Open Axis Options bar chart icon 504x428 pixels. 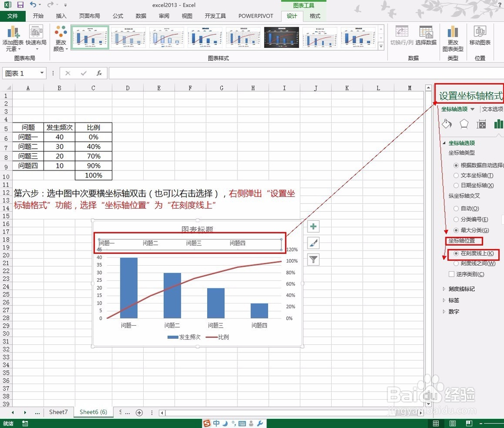(498, 124)
